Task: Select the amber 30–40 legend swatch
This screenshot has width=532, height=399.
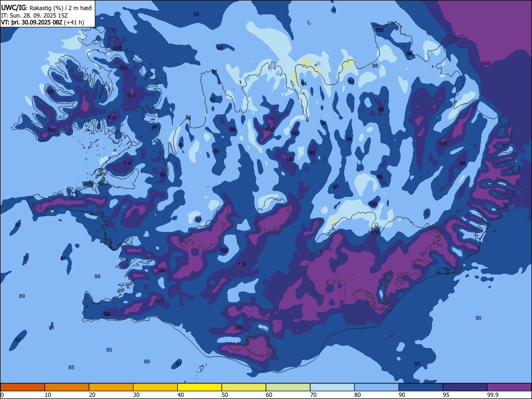Action: pyautogui.click(x=155, y=387)
